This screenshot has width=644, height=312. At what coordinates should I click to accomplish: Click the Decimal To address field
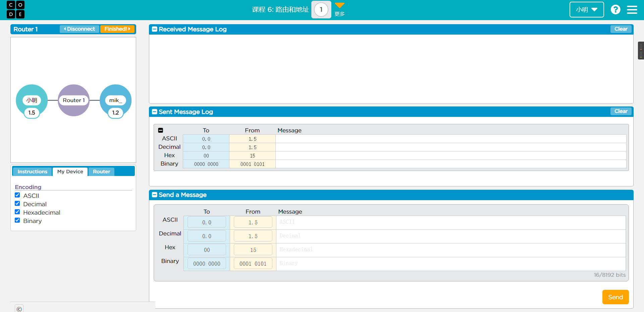click(207, 236)
